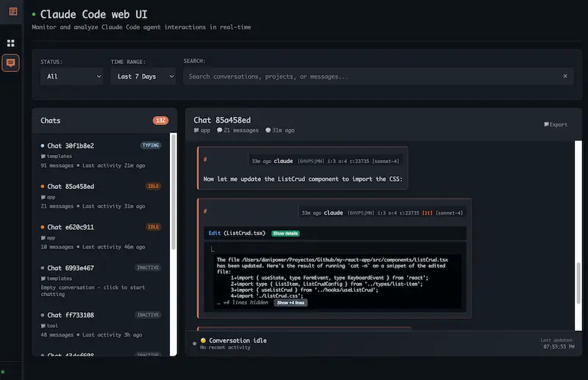Open Chat 6993e467 empty conversation
This screenshot has width=588, height=380.
click(101, 281)
